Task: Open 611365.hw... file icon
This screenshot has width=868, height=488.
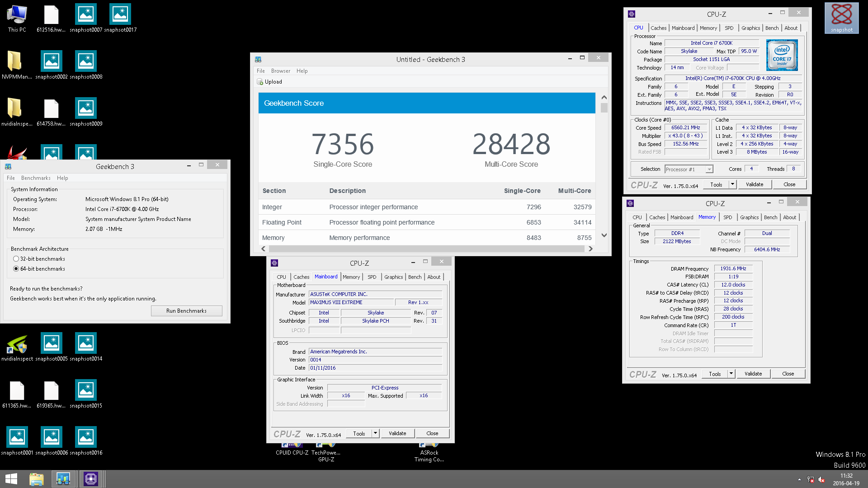Action: (17, 395)
